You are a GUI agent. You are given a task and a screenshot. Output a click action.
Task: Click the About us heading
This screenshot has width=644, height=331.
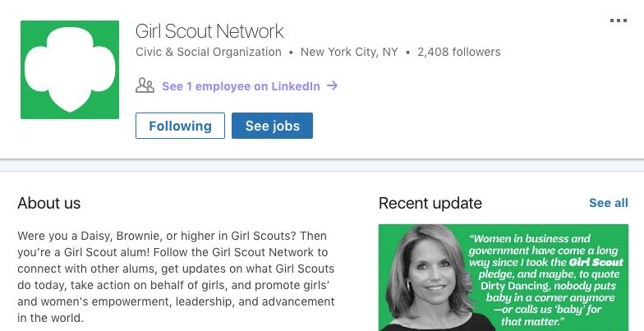pyautogui.click(x=49, y=203)
